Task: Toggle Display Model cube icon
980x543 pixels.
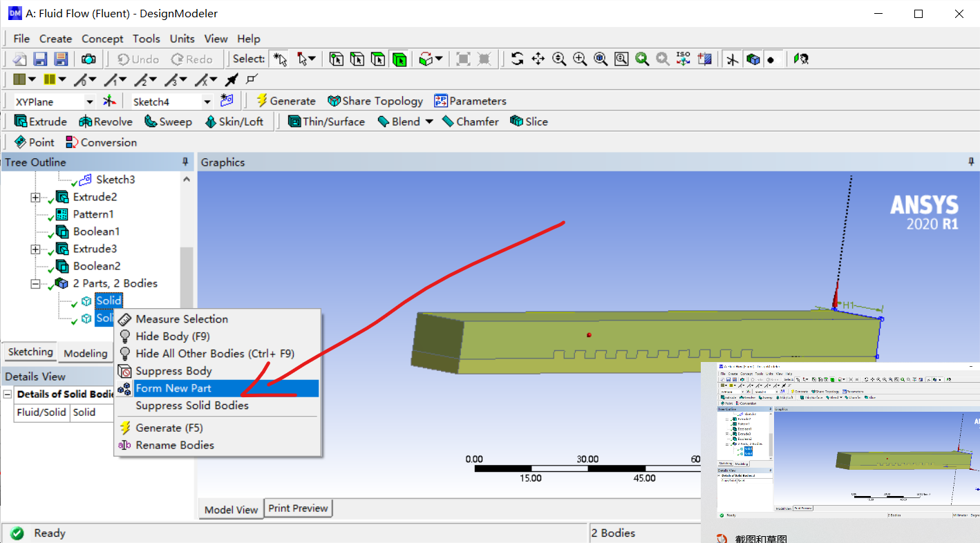Action: tap(753, 59)
